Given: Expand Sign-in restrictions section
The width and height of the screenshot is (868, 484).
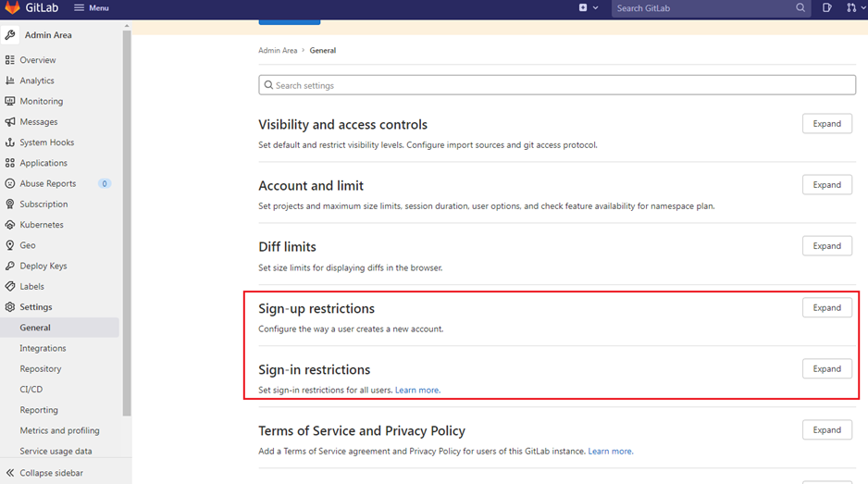Looking at the screenshot, I should (x=827, y=369).
